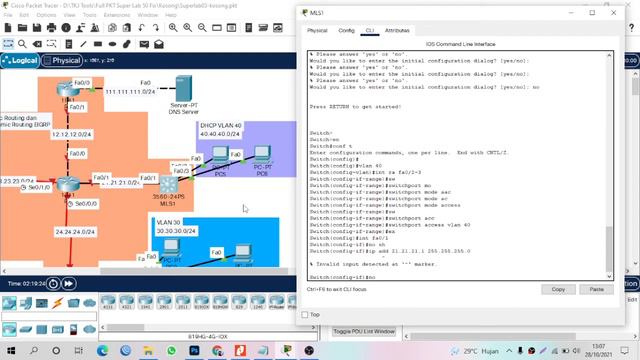The height and width of the screenshot is (360, 640).
Task: Enable the Top checkbox in MLS1 window
Action: click(x=304, y=315)
